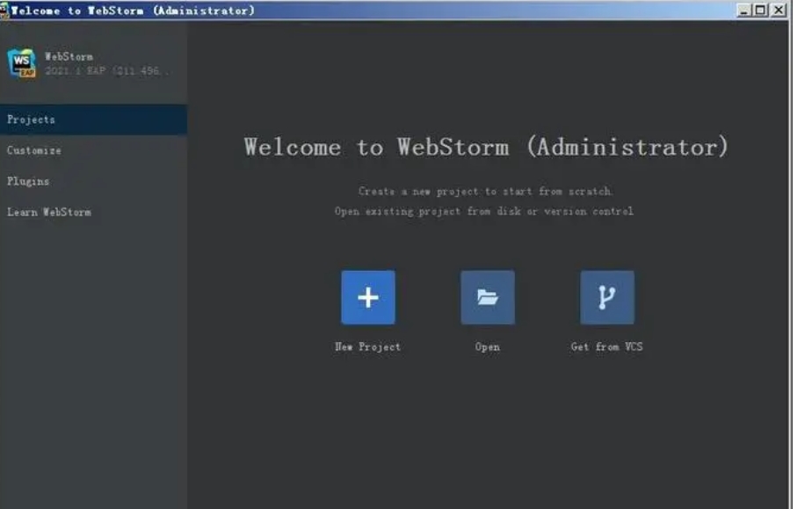
Task: Open the Customize tab
Action: 93,150
